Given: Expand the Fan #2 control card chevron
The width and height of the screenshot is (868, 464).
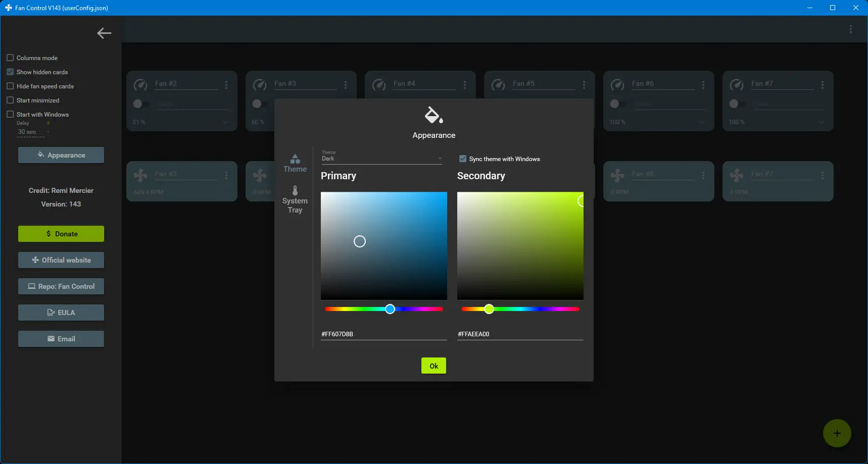Looking at the screenshot, I should [225, 122].
